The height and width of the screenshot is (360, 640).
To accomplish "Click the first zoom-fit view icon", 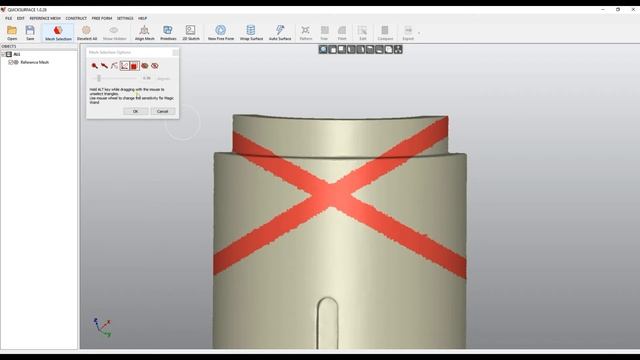I will click(323, 49).
